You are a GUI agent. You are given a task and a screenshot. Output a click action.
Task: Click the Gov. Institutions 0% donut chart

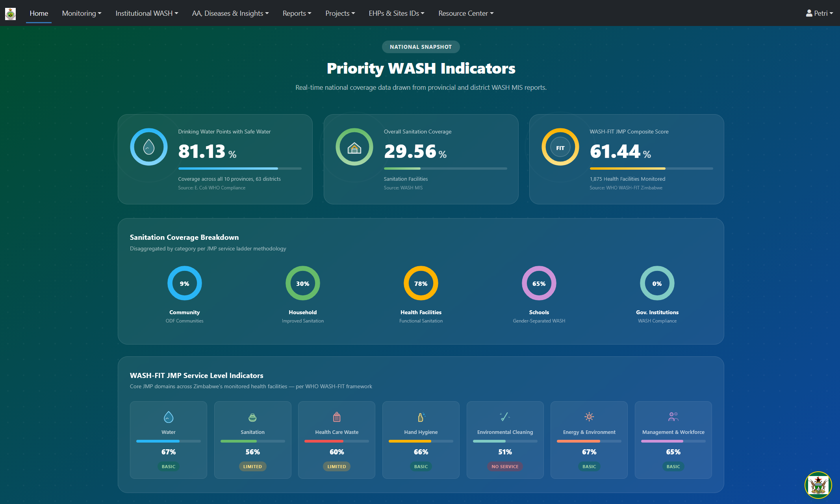click(657, 283)
